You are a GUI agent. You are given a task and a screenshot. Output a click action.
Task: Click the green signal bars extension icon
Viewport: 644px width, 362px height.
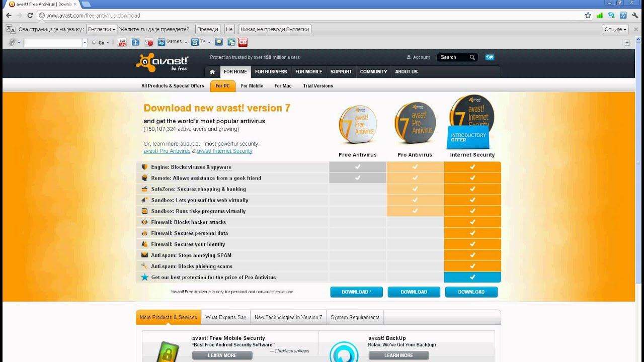tap(600, 16)
